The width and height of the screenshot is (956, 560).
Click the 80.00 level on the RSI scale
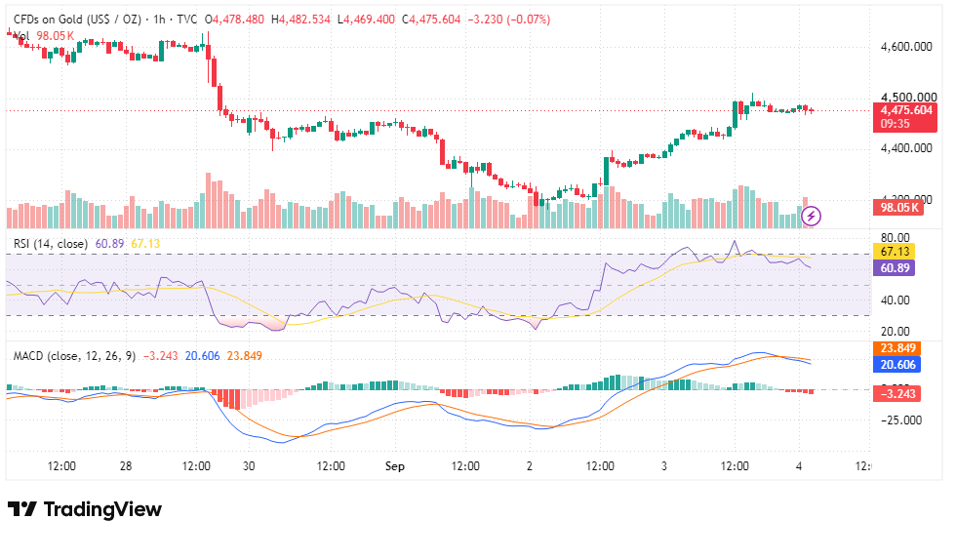pyautogui.click(x=896, y=237)
